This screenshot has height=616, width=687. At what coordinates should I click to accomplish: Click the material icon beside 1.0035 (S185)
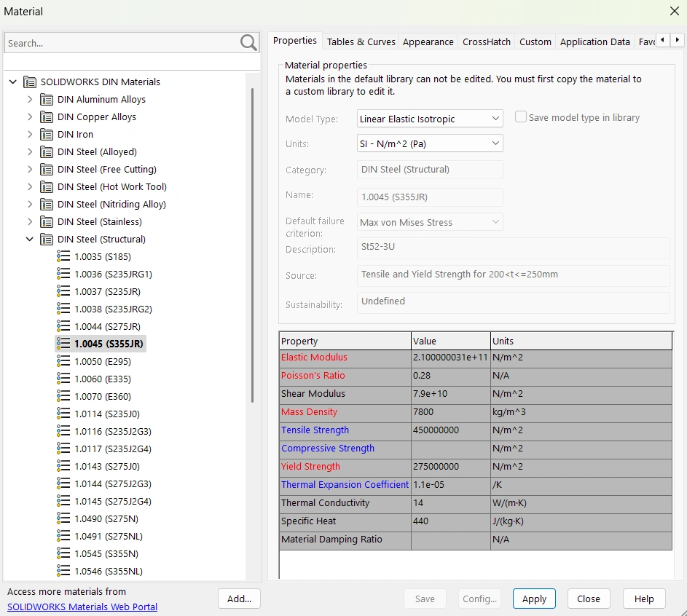click(x=63, y=256)
